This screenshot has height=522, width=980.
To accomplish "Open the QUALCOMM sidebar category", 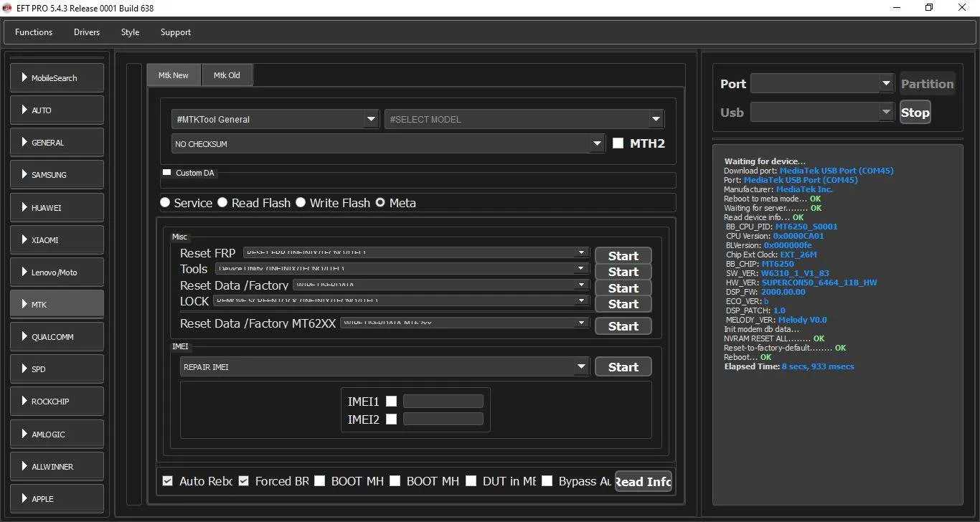I will point(57,337).
